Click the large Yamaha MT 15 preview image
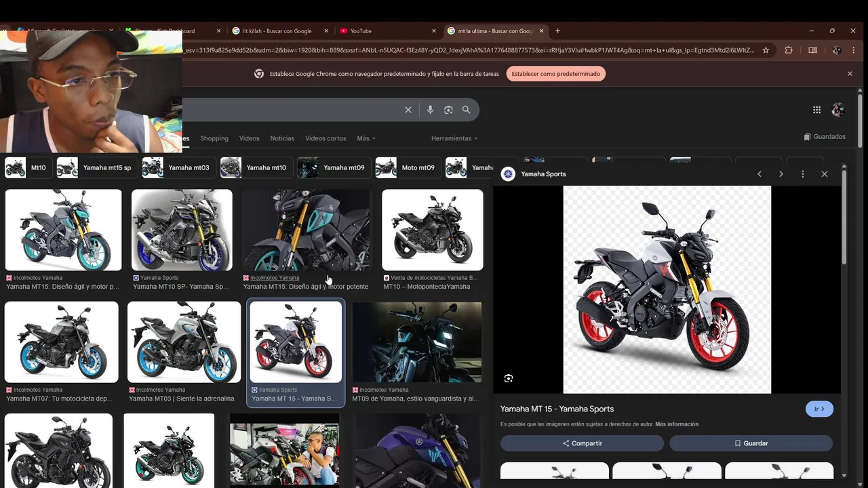 (x=667, y=289)
